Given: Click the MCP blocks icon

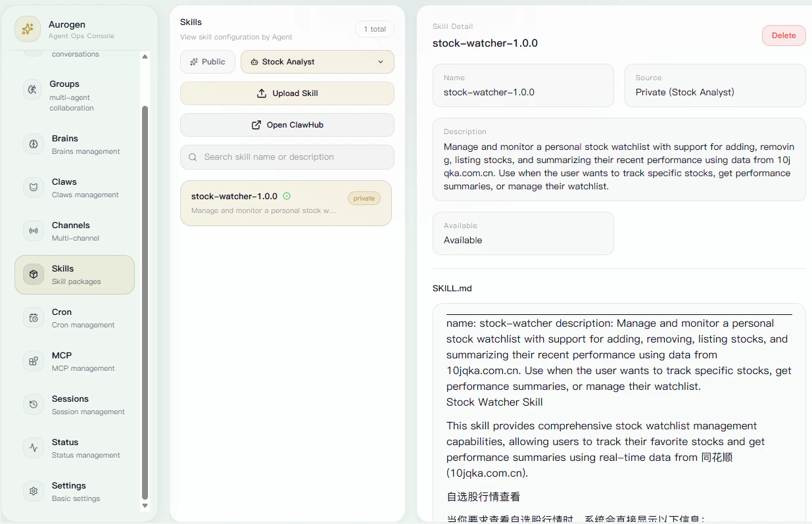Looking at the screenshot, I should pos(34,361).
